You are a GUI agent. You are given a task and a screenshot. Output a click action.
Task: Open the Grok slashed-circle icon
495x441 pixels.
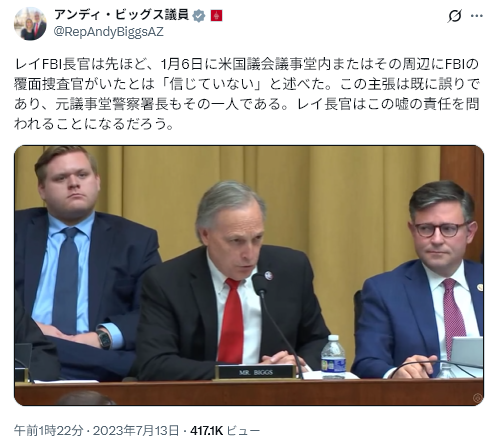click(455, 16)
